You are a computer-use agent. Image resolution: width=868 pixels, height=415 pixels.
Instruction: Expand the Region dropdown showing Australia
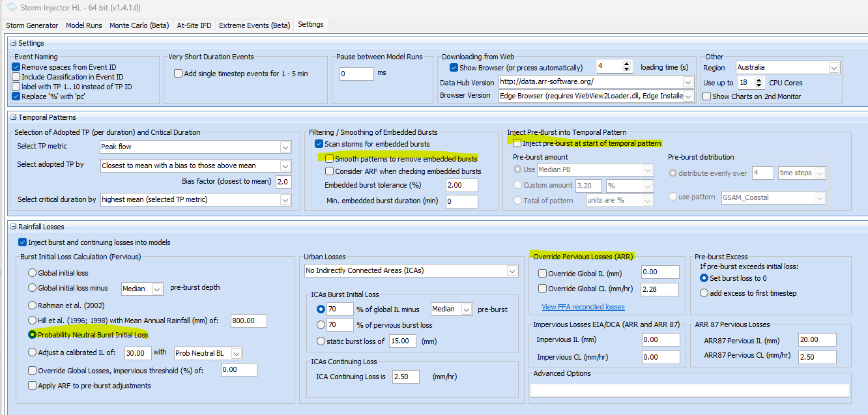(x=833, y=67)
